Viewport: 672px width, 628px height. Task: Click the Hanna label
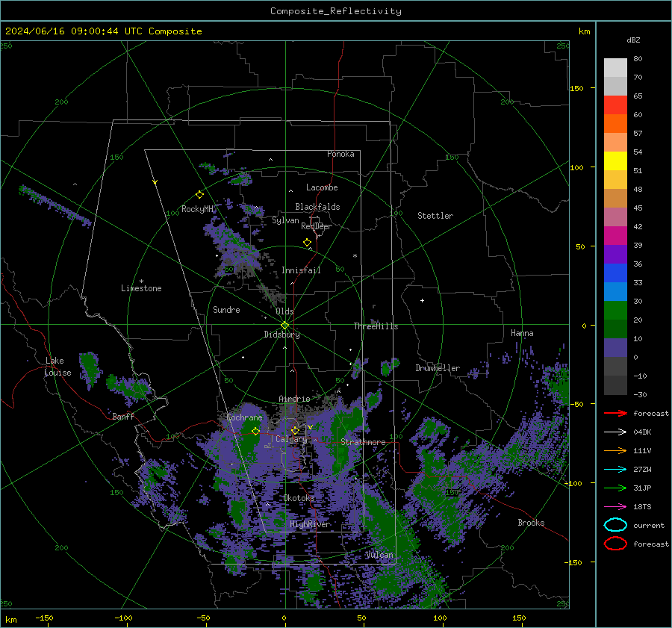click(x=522, y=333)
